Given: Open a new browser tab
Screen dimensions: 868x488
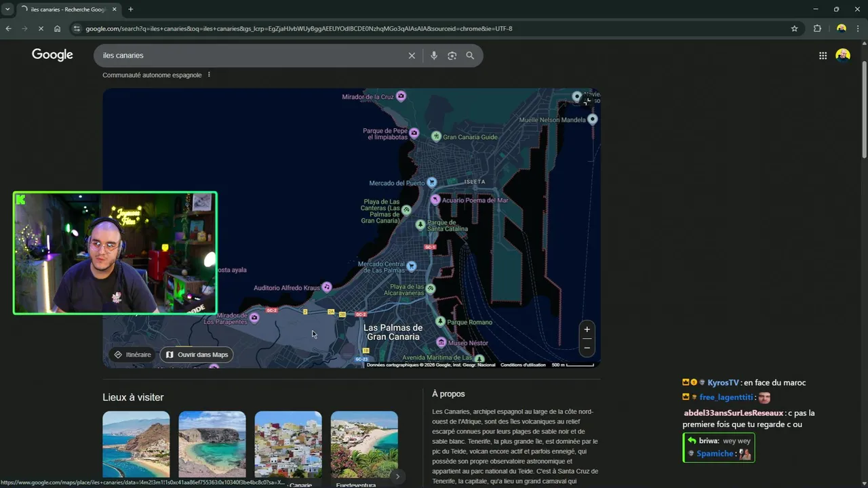Looking at the screenshot, I should 130,9.
